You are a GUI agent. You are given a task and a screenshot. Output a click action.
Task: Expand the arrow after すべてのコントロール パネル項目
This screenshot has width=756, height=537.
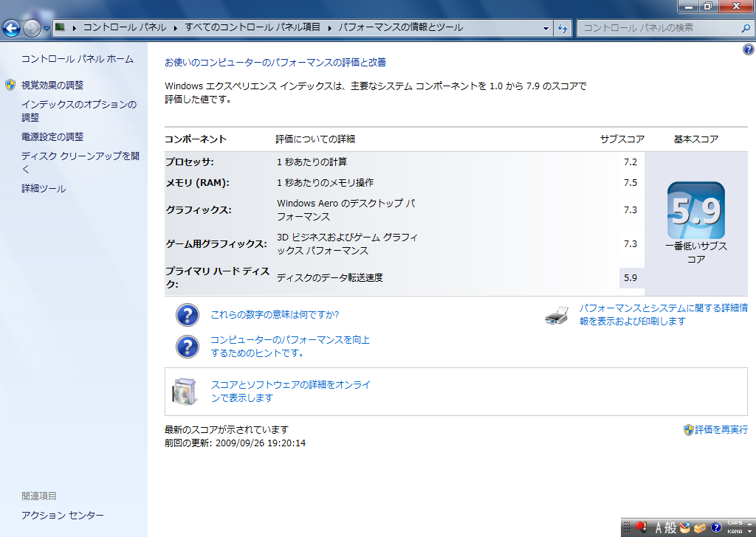(330, 28)
